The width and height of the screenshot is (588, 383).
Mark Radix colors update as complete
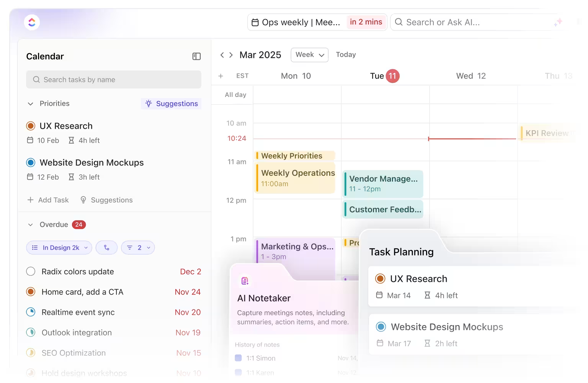click(31, 271)
